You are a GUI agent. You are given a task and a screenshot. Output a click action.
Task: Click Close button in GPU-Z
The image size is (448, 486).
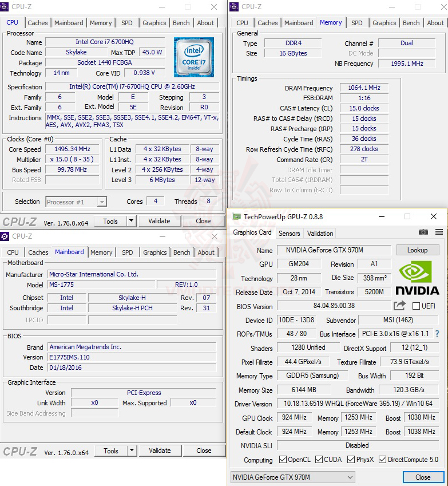pos(423,477)
